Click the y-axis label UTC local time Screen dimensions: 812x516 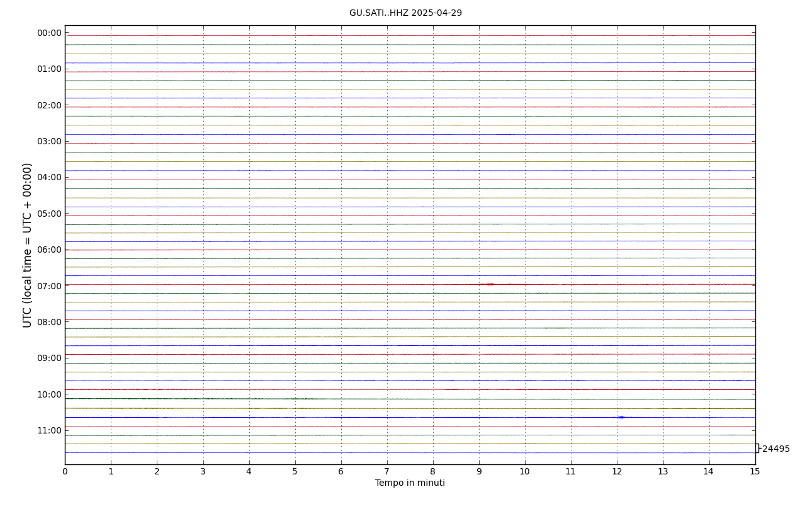[28, 245]
